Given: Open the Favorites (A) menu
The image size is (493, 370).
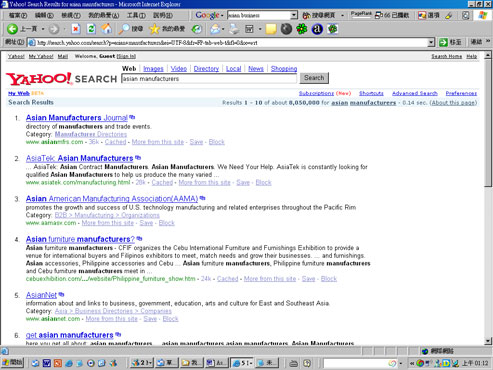Looking at the screenshot, I should point(104,15).
